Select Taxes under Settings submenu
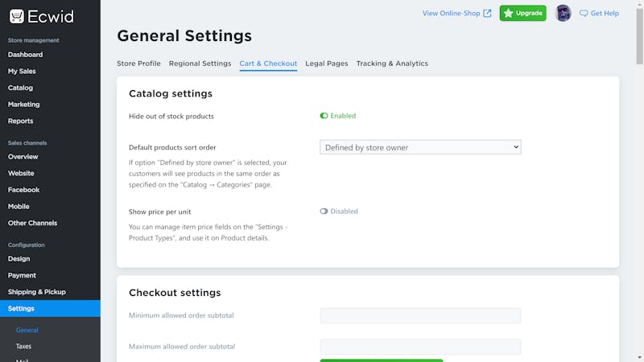 (23, 347)
